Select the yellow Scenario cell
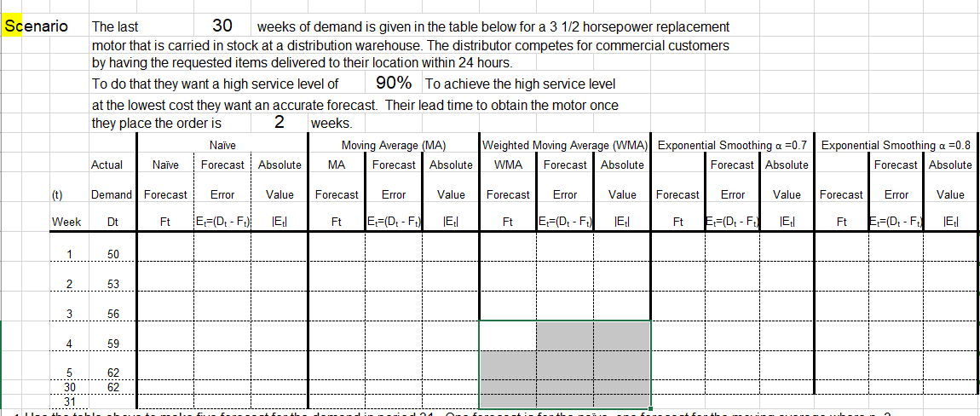The height and width of the screenshot is (416, 980). point(12,27)
